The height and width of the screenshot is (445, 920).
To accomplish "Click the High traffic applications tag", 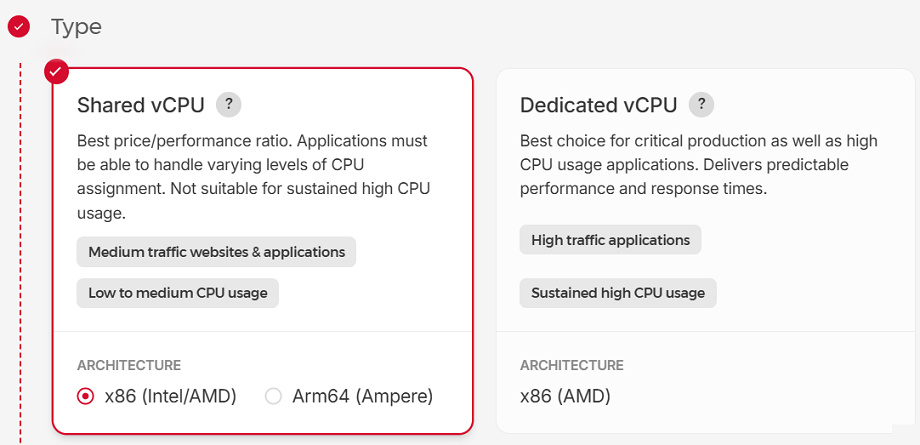I will [x=610, y=240].
